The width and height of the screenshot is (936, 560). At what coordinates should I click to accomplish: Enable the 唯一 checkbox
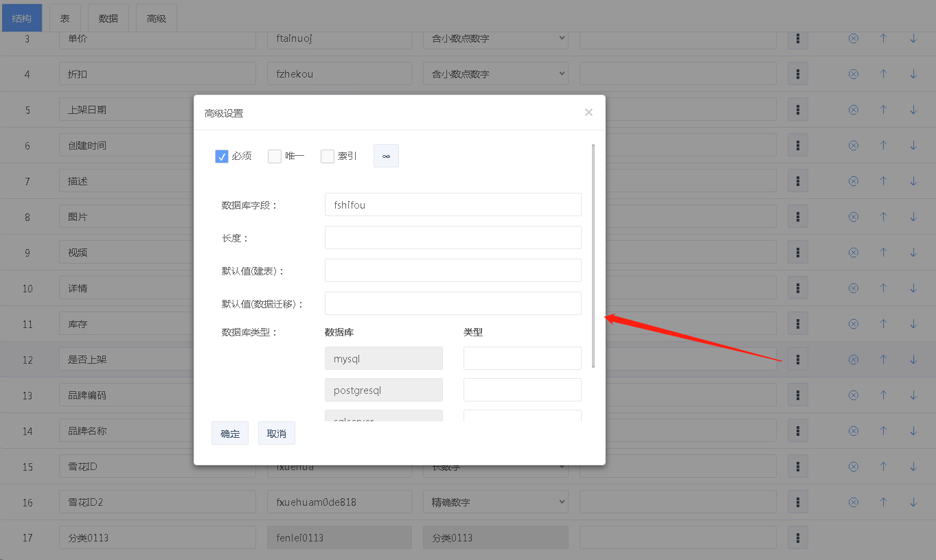[x=275, y=156]
